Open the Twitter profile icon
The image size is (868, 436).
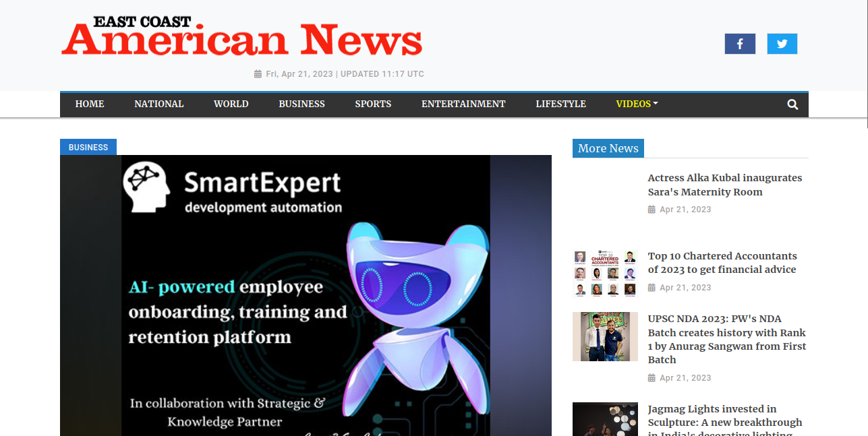tap(782, 44)
